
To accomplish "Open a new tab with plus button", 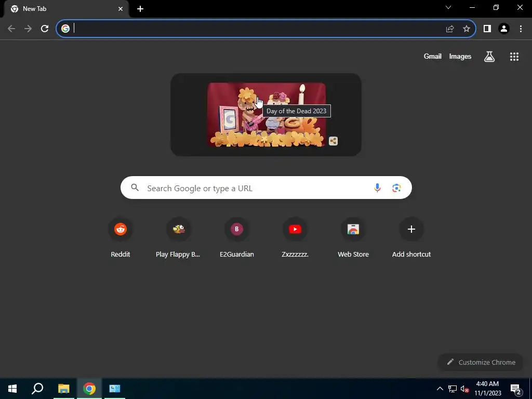I will [x=140, y=9].
